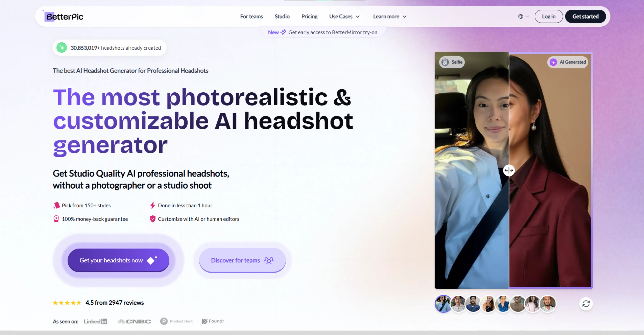Click the 4.5 from 2947 reviews text
This screenshot has width=644, height=335.
pyautogui.click(x=115, y=303)
